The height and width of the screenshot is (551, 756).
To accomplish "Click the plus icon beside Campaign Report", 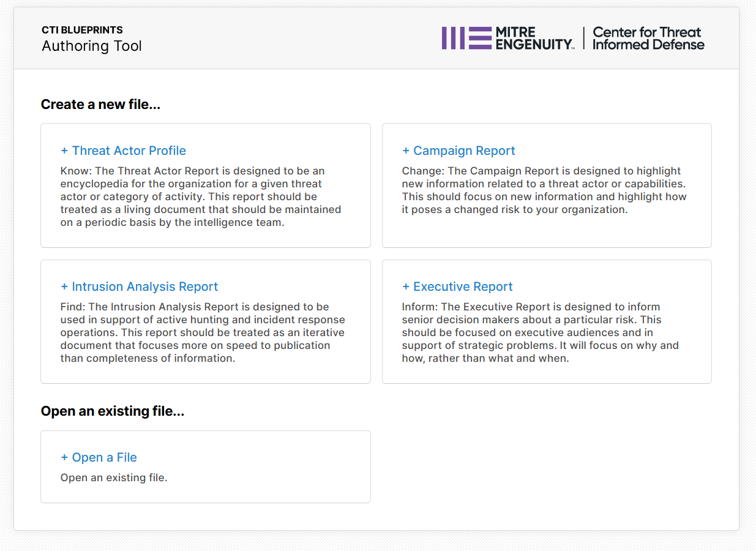I will (x=405, y=150).
